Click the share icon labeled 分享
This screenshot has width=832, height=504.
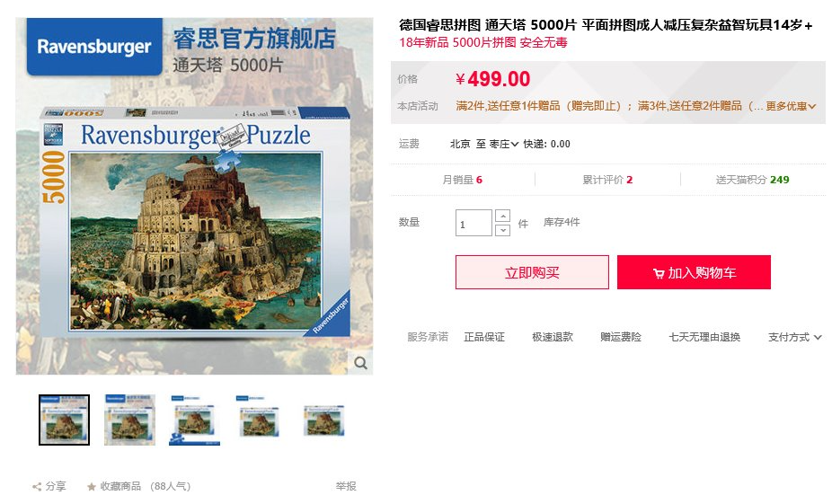pyautogui.click(x=37, y=486)
